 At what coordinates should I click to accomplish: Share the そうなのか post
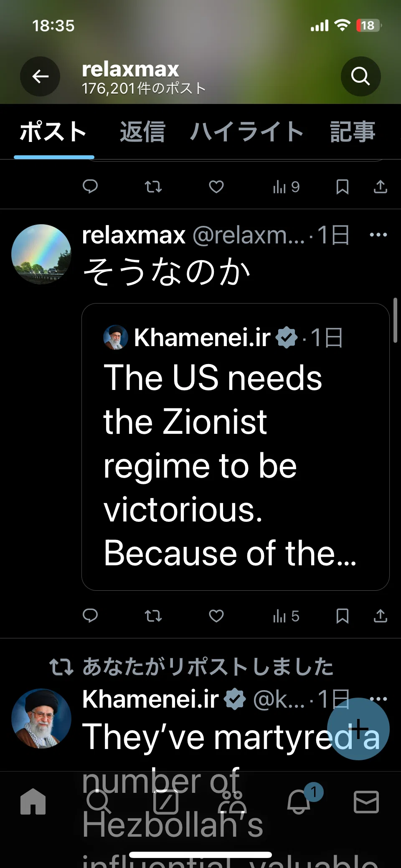tap(380, 616)
